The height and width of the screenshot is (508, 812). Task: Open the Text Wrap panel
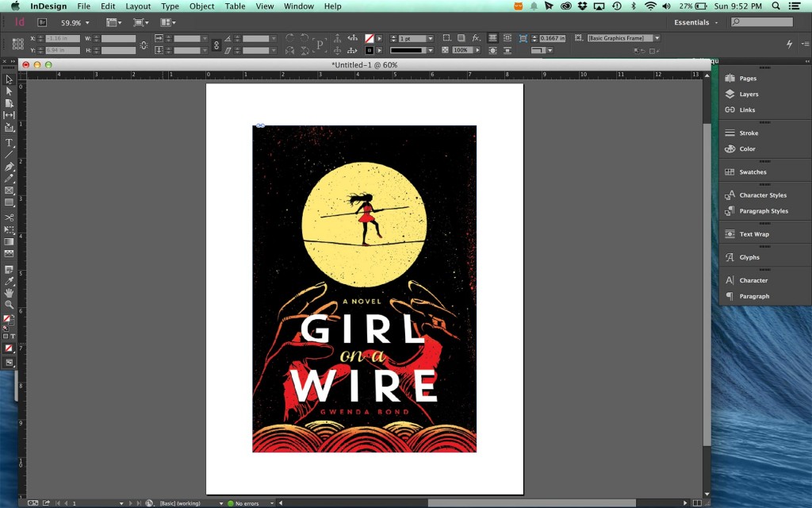tap(754, 234)
